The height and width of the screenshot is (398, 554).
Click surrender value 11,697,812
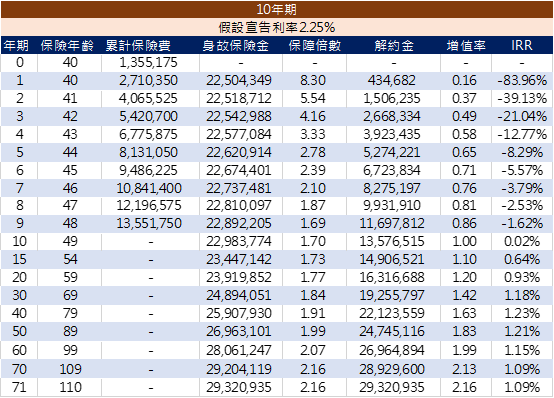point(392,223)
